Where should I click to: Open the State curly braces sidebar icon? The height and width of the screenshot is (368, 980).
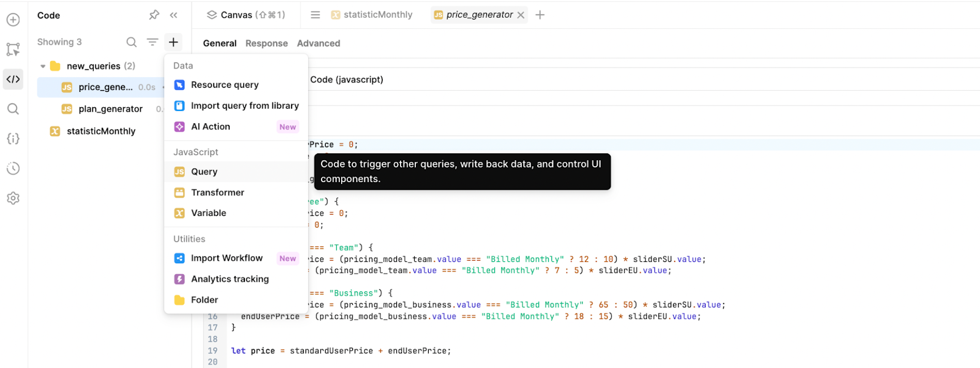(13, 139)
